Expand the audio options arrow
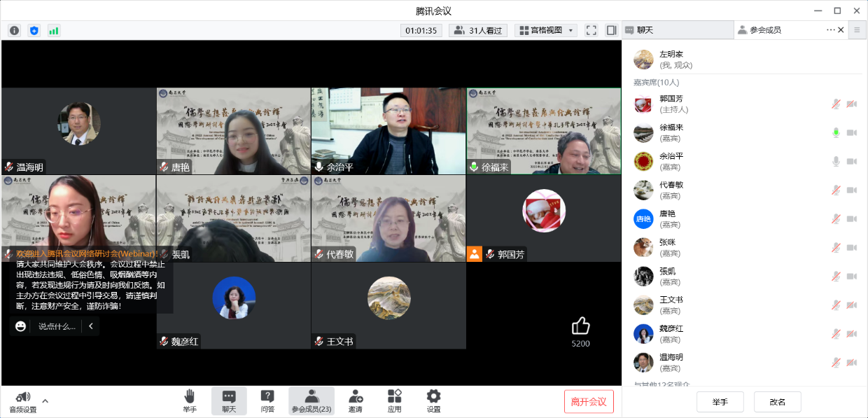Viewport: 868px width, 418px height. (45, 401)
